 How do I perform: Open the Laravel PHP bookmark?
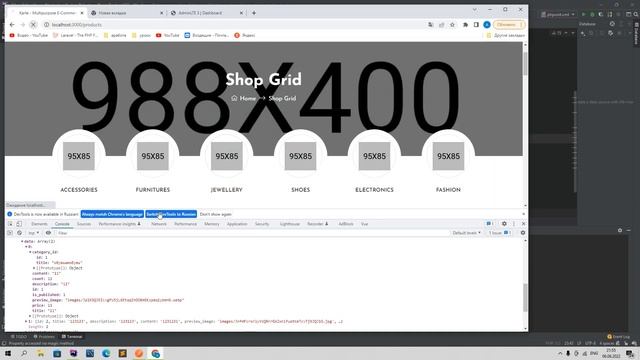click(76, 36)
